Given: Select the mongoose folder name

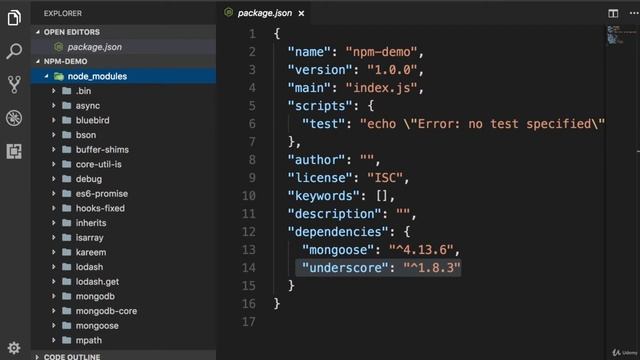Looking at the screenshot, I should tap(97, 326).
